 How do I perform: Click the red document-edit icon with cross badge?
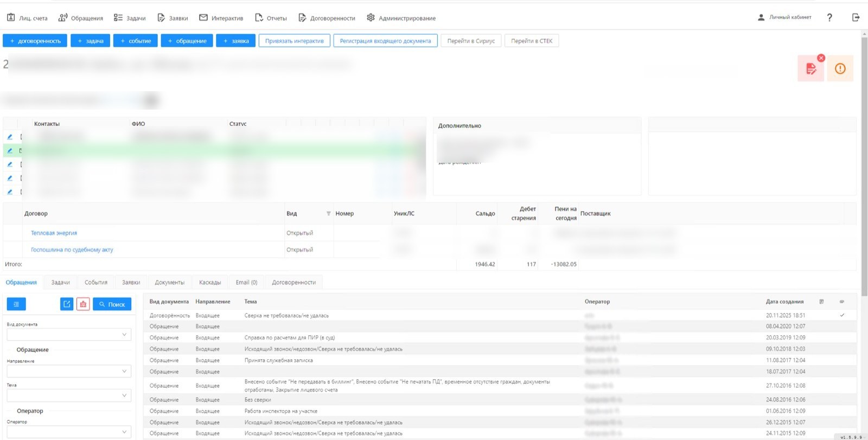811,68
